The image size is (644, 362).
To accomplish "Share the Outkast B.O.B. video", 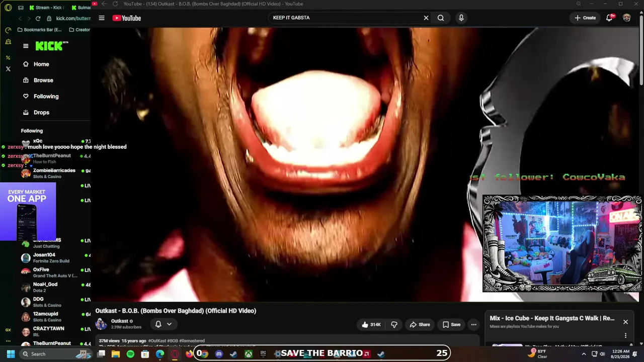I will (420, 325).
